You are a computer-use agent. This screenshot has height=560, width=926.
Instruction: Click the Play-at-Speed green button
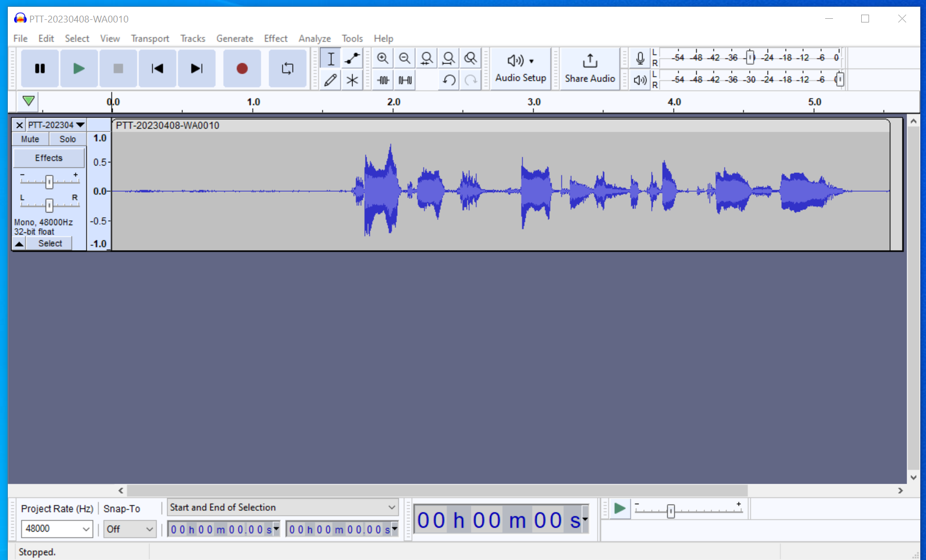tap(620, 508)
